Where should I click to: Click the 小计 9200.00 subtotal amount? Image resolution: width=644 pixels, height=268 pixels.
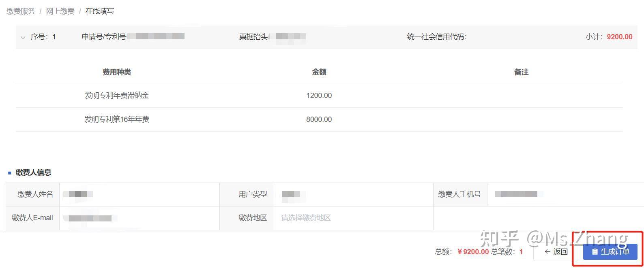point(619,37)
